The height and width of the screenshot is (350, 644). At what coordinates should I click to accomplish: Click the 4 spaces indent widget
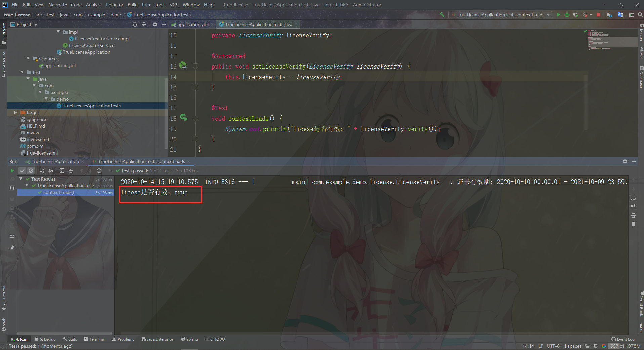click(x=572, y=346)
